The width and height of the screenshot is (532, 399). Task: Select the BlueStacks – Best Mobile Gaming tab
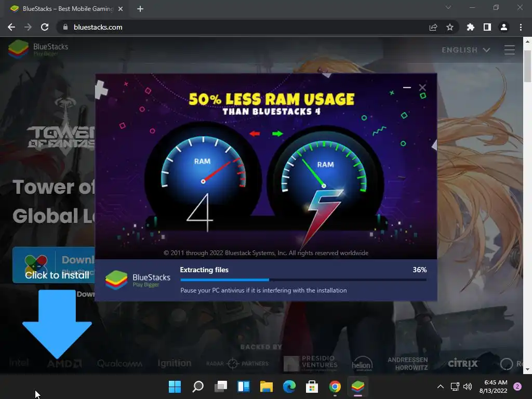(64, 9)
